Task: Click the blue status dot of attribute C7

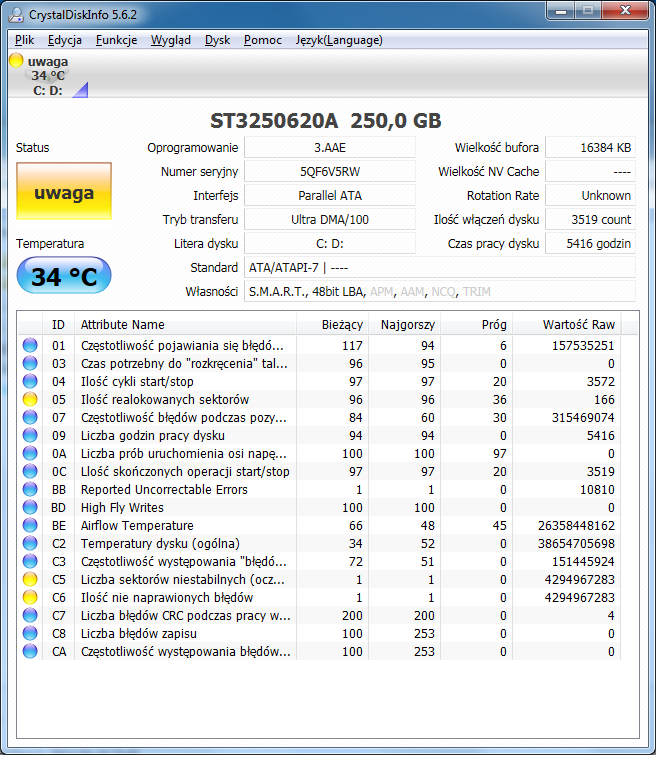Action: pyautogui.click(x=30, y=616)
